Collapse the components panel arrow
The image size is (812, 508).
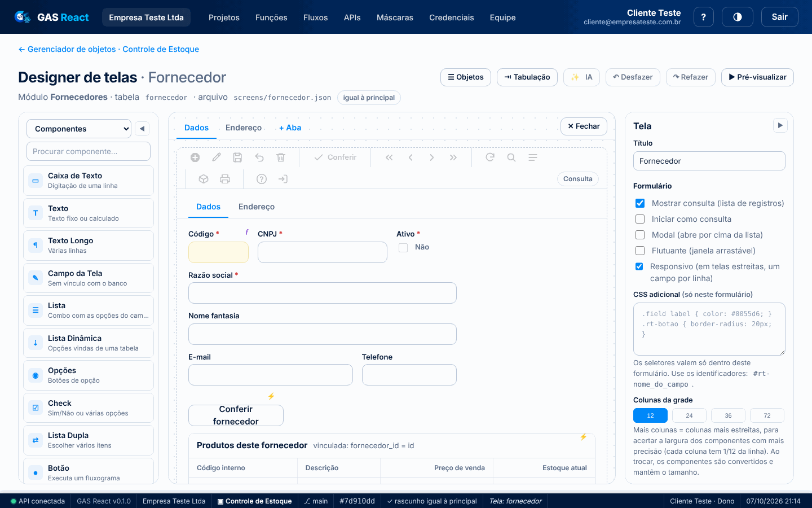142,129
